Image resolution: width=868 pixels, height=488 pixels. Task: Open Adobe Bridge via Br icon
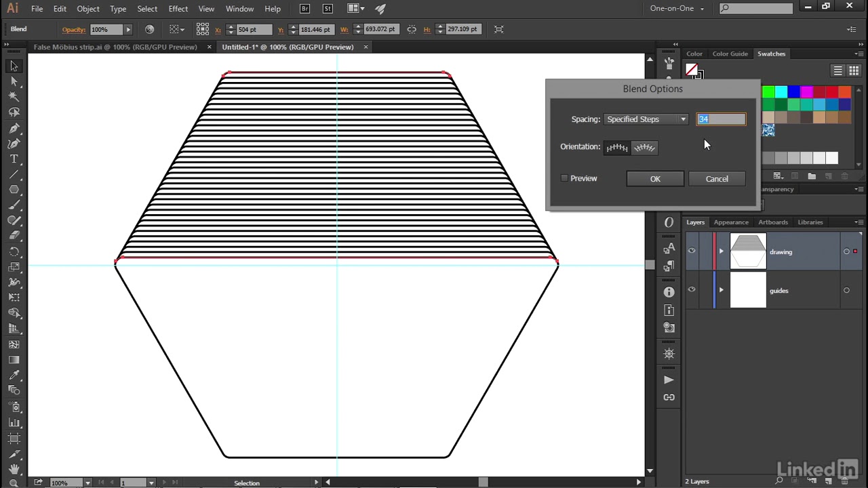click(x=304, y=8)
